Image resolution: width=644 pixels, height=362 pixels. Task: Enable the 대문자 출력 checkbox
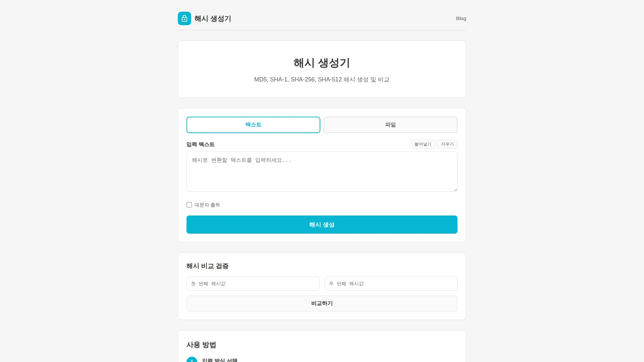pos(189,205)
